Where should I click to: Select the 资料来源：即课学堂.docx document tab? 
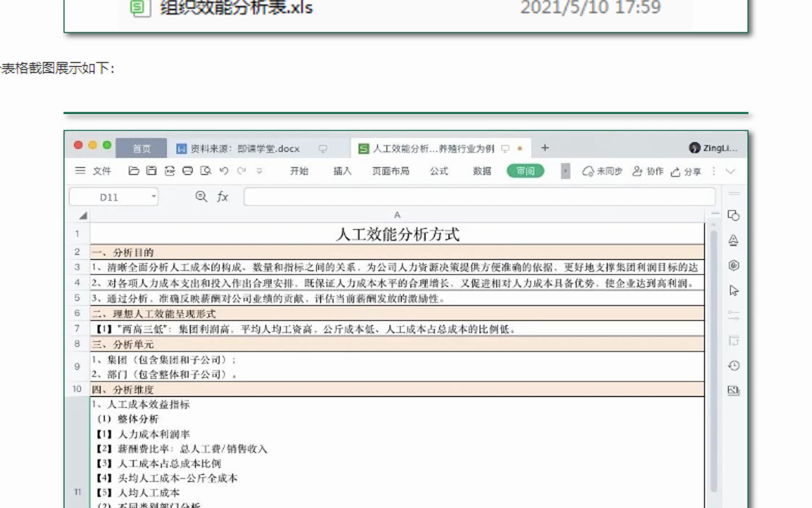coord(244,148)
